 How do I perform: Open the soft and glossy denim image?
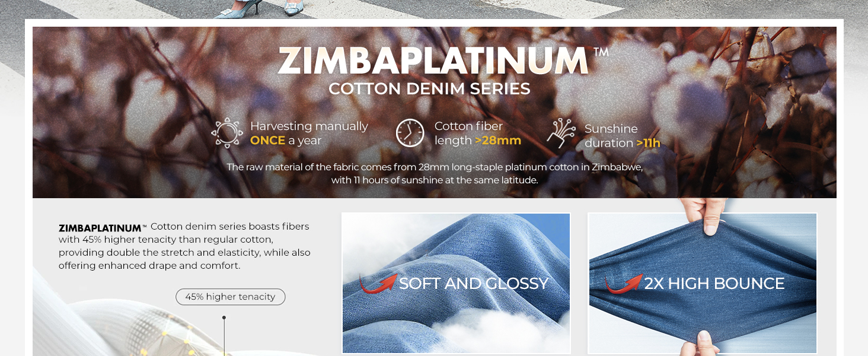click(x=456, y=283)
